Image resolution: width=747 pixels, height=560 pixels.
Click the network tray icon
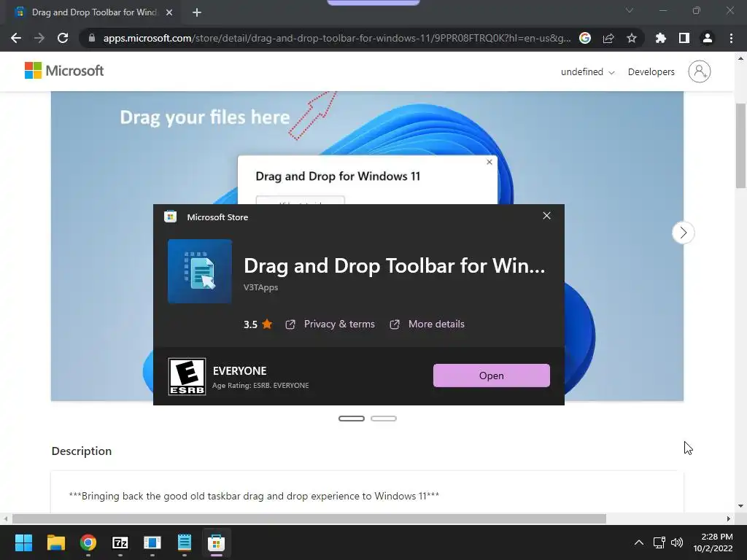click(659, 542)
